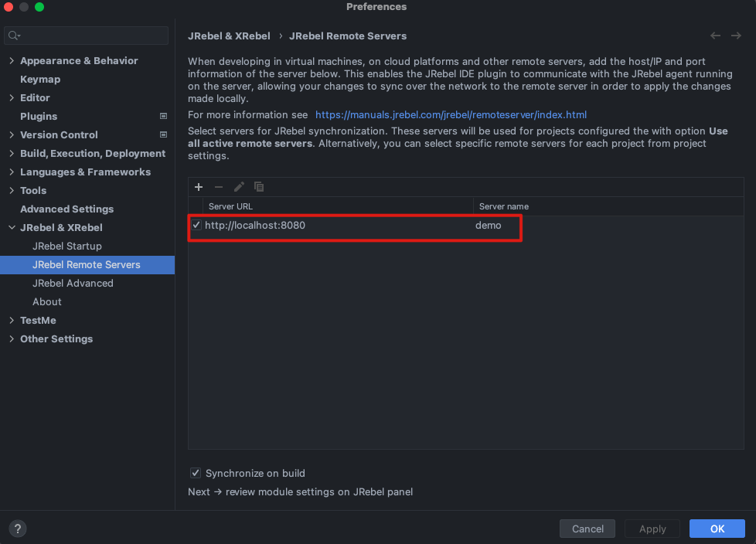Click the Editor tree label
Viewport: 756px width, 544px height.
35,98
